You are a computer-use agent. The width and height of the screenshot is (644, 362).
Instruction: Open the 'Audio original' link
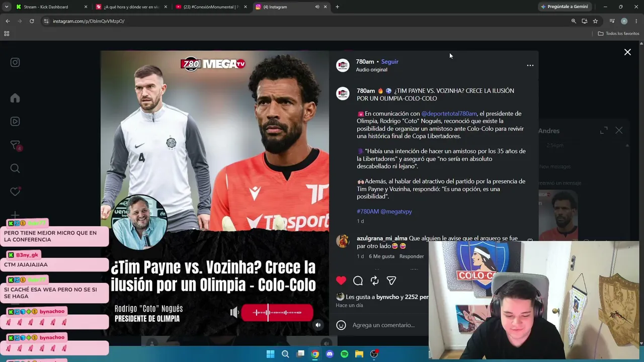pos(371,70)
